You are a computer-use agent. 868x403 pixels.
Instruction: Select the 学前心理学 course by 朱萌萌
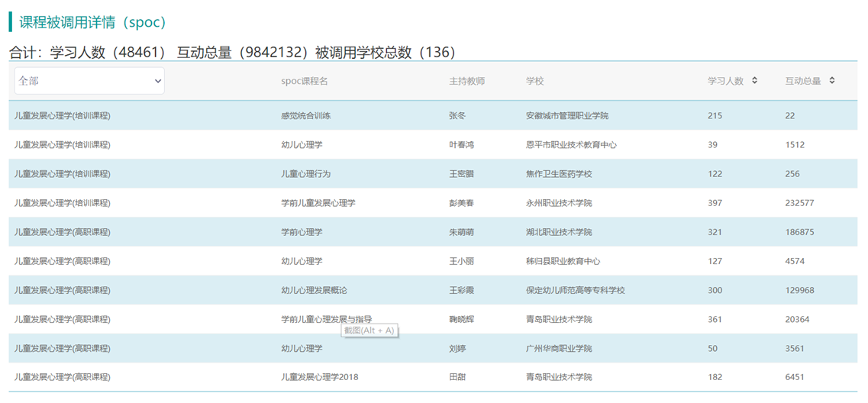click(x=302, y=232)
